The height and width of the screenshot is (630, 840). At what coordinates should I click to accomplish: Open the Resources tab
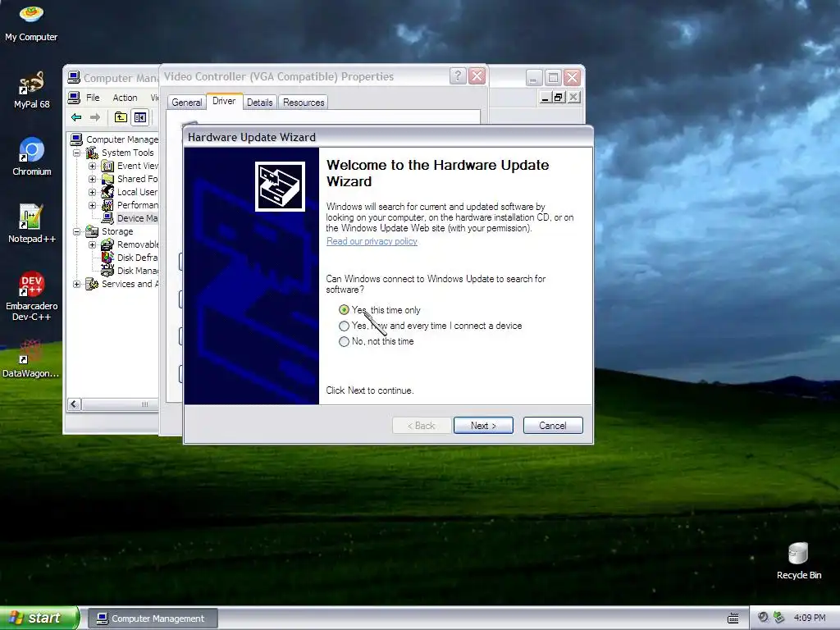[304, 103]
